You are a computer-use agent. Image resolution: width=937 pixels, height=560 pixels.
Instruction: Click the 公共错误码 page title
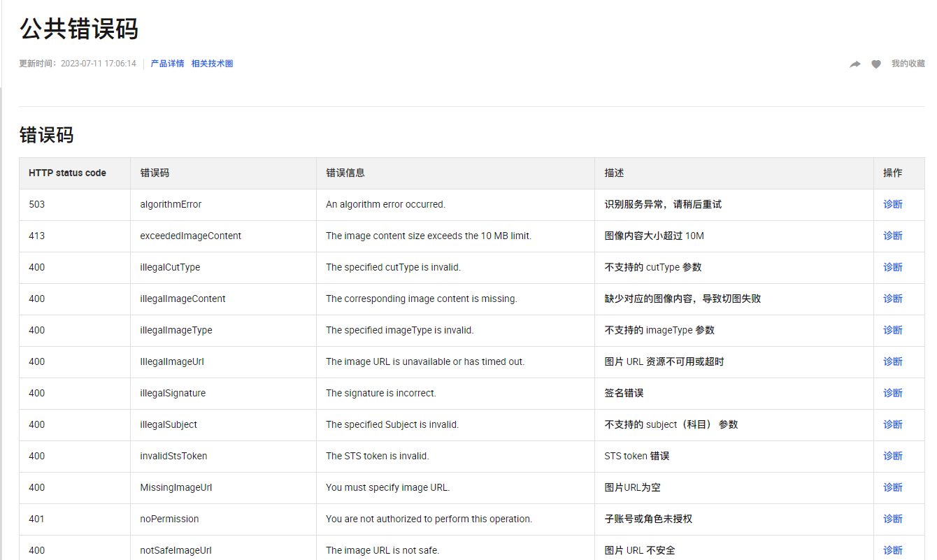click(79, 29)
